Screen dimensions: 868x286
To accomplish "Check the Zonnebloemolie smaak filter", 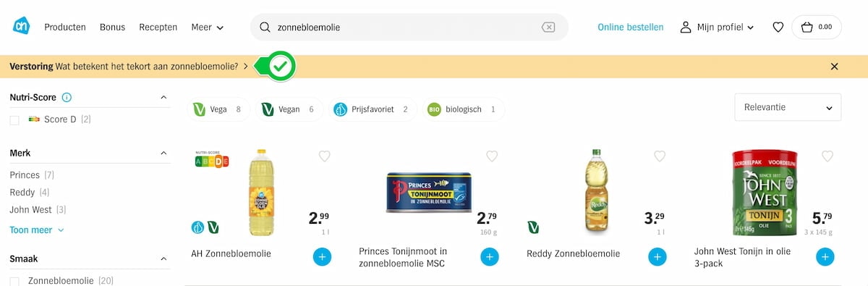I will (14, 281).
